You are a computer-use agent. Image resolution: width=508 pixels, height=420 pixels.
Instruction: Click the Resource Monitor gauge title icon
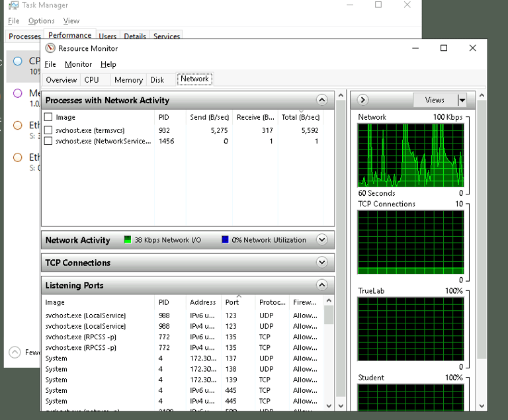point(50,48)
